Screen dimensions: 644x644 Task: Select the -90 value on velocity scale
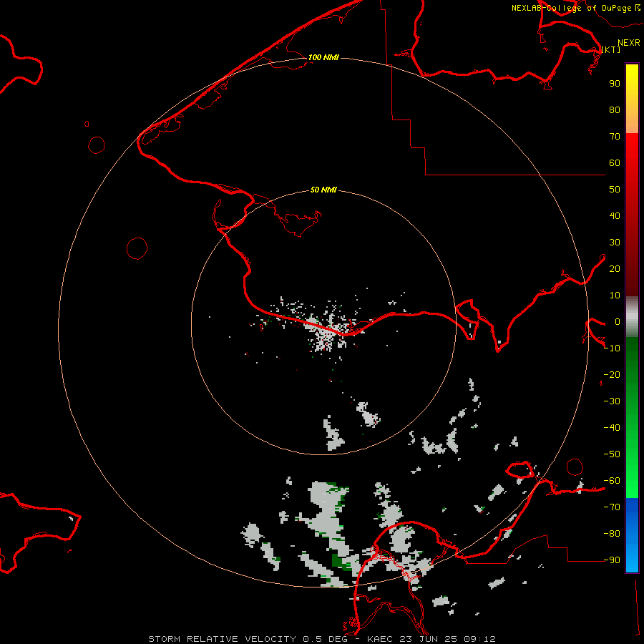click(x=612, y=560)
